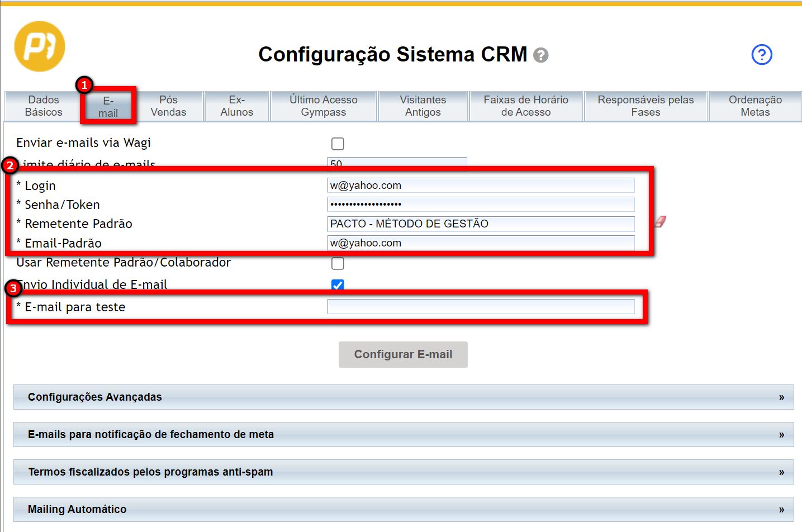Go to the Faixas de Horário de Acesso tab
802x532 pixels.
(525, 106)
